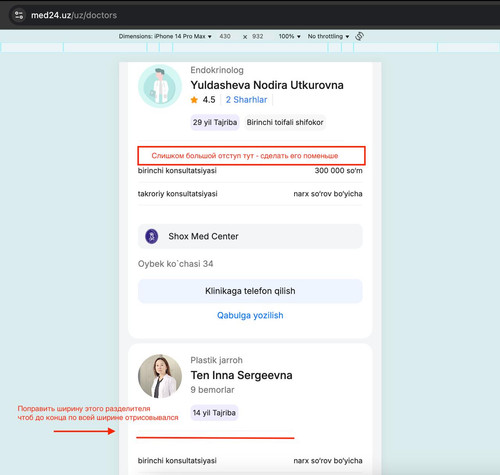Click the 29 yil Tajriba badge
The image size is (500, 475).
215,122
